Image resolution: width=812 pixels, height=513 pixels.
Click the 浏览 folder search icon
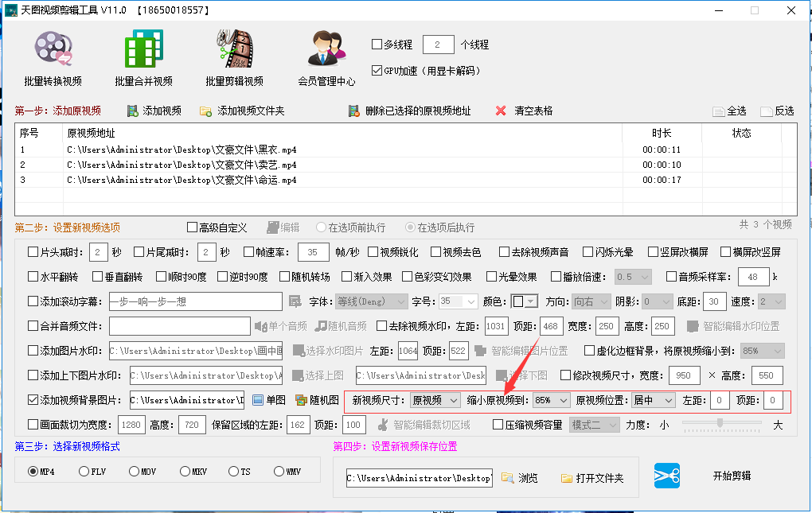[508, 478]
